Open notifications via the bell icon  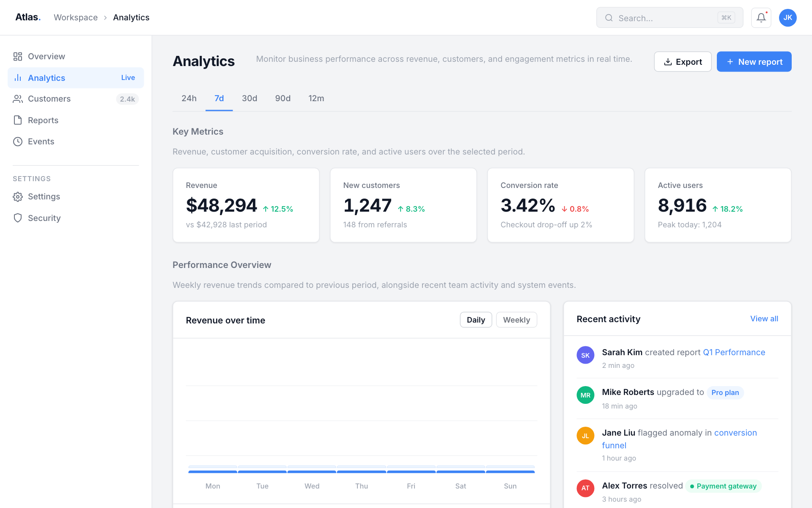(x=761, y=18)
